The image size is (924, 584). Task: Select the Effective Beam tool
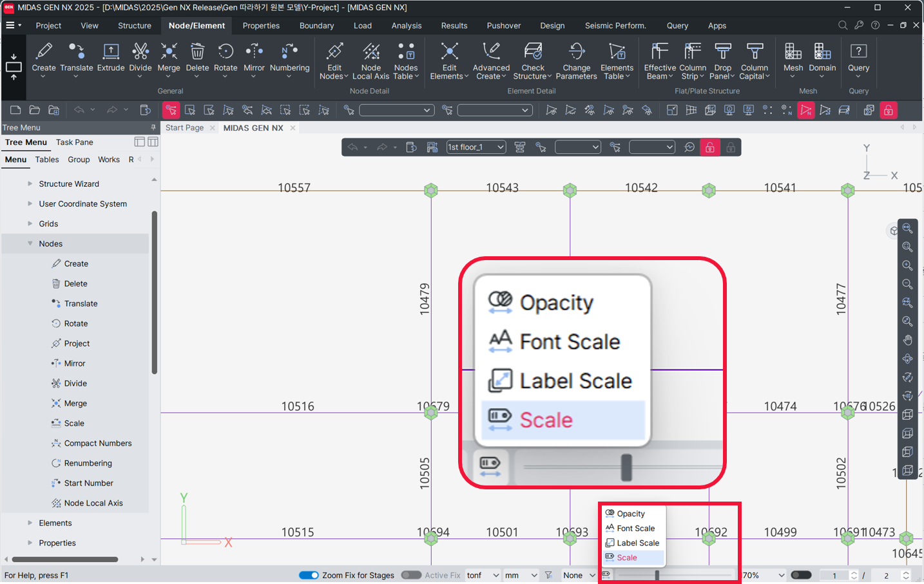click(x=660, y=61)
